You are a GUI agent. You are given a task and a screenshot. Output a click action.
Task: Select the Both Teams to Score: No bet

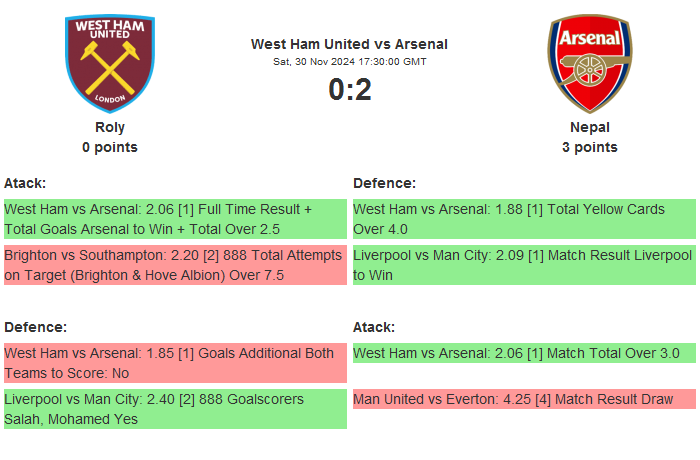point(175,363)
